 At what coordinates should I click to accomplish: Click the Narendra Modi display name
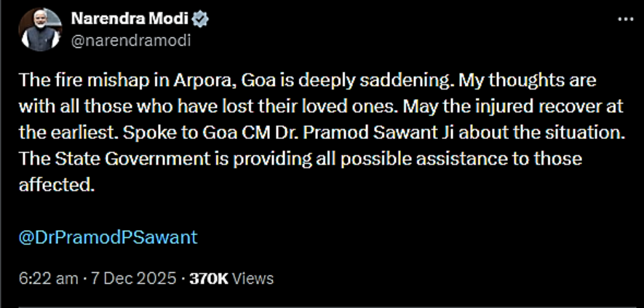coord(131,20)
